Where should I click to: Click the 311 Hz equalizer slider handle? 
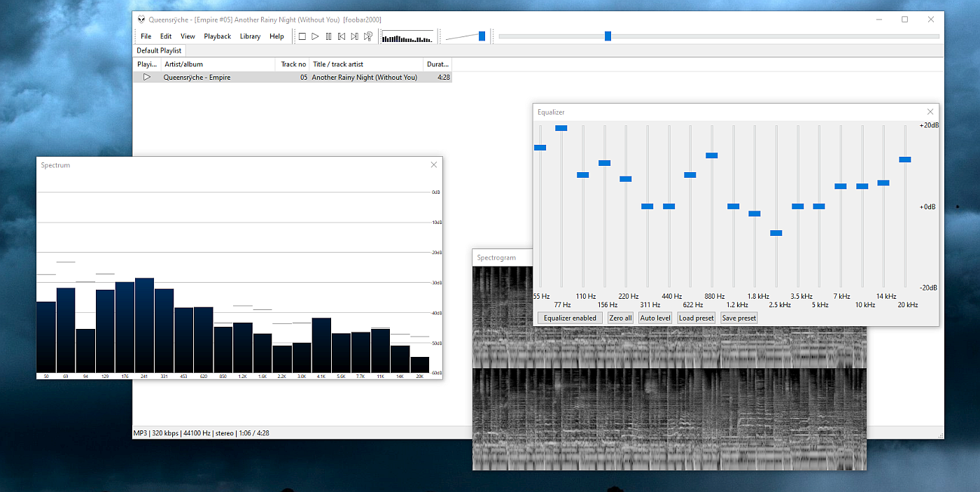647,206
